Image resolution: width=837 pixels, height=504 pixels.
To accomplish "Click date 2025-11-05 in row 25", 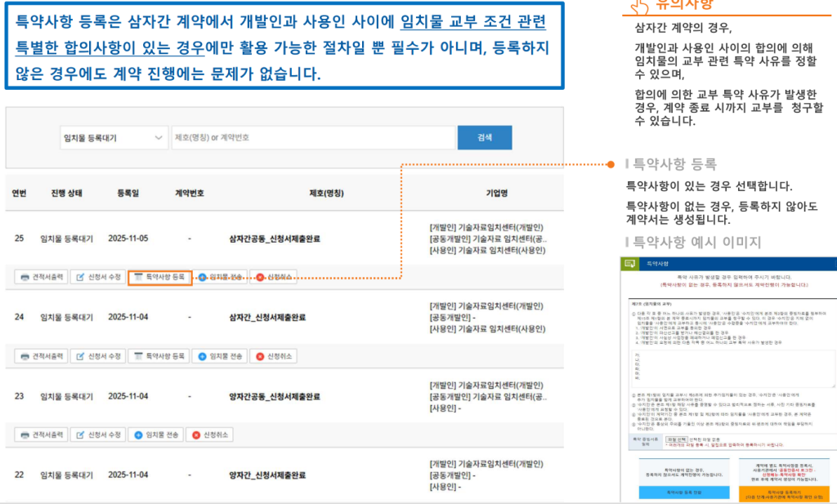I will click(128, 239).
